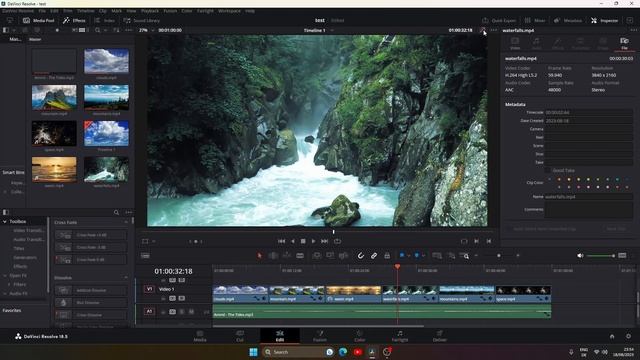Screen dimensions: 640x360
Task: Switch to the Video tab in Inspector
Action: click(x=515, y=43)
